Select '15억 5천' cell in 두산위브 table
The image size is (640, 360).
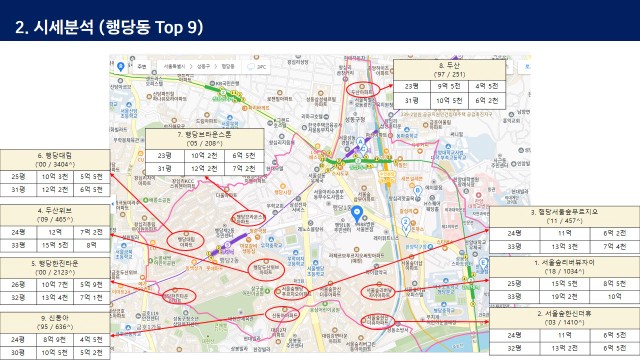[55, 245]
